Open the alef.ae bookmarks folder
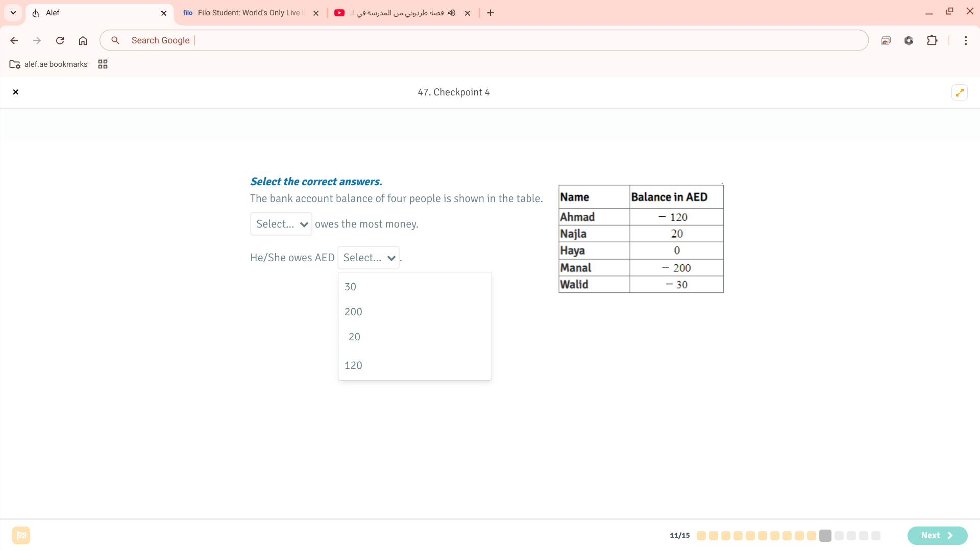The image size is (980, 551). pyautogui.click(x=49, y=64)
